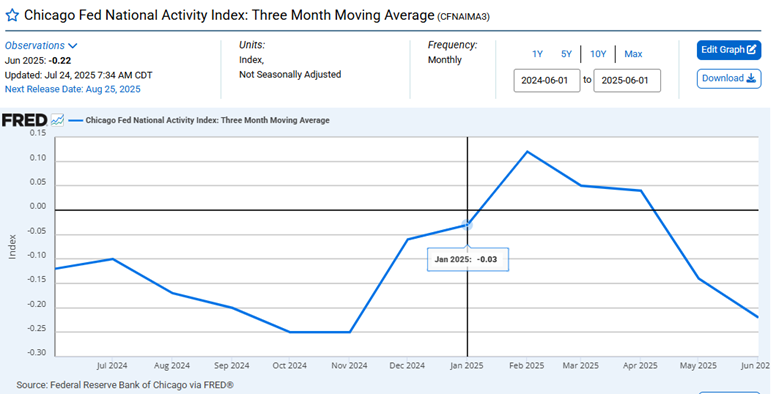The image size is (779, 394).
Task: Click the chart icon next to FRED logo
Action: pos(58,120)
